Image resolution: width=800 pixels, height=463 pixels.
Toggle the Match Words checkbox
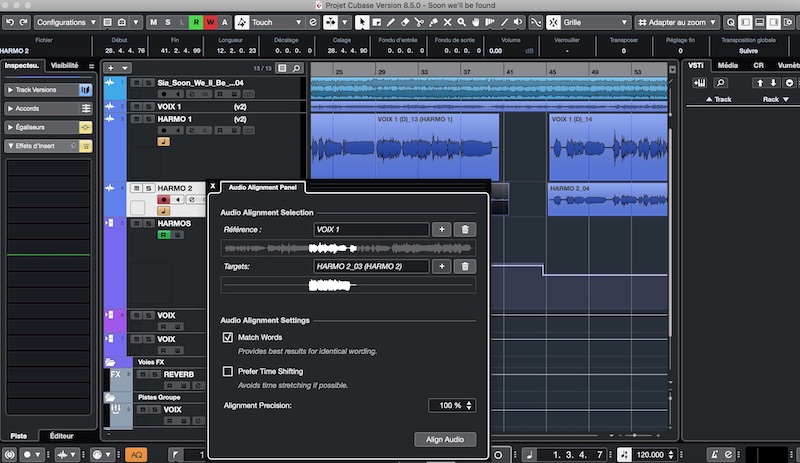(228, 337)
